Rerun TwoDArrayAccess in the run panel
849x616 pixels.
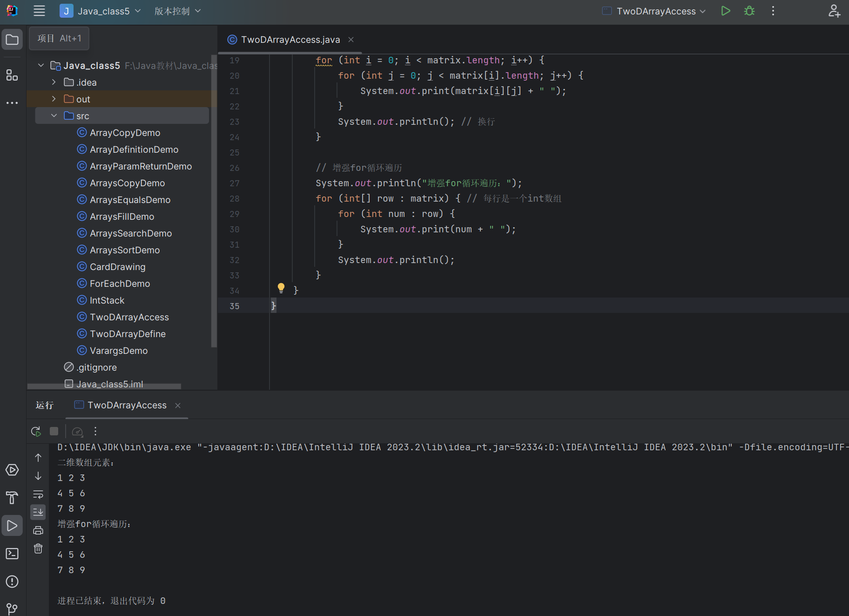(36, 431)
